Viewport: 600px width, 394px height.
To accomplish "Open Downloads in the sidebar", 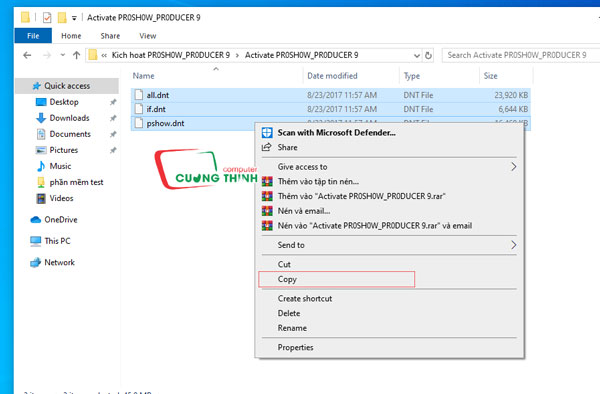I will point(69,118).
